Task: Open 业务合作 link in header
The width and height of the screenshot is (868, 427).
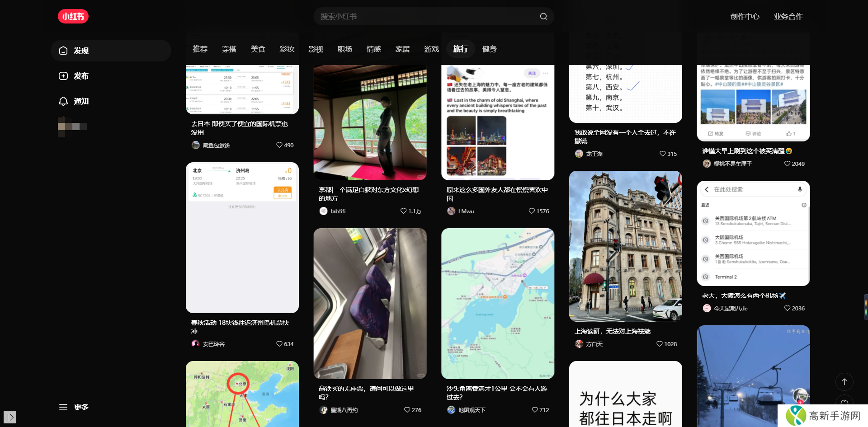Action: coord(788,16)
